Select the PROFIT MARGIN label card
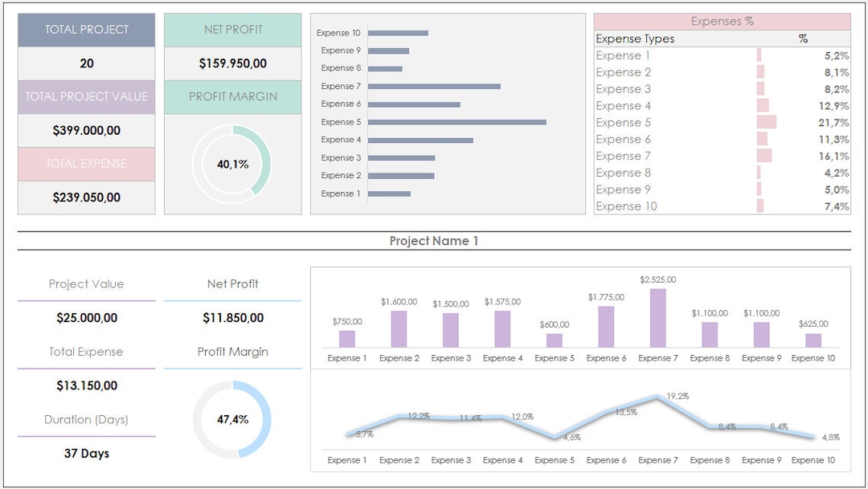This screenshot has width=868, height=489. 232,97
